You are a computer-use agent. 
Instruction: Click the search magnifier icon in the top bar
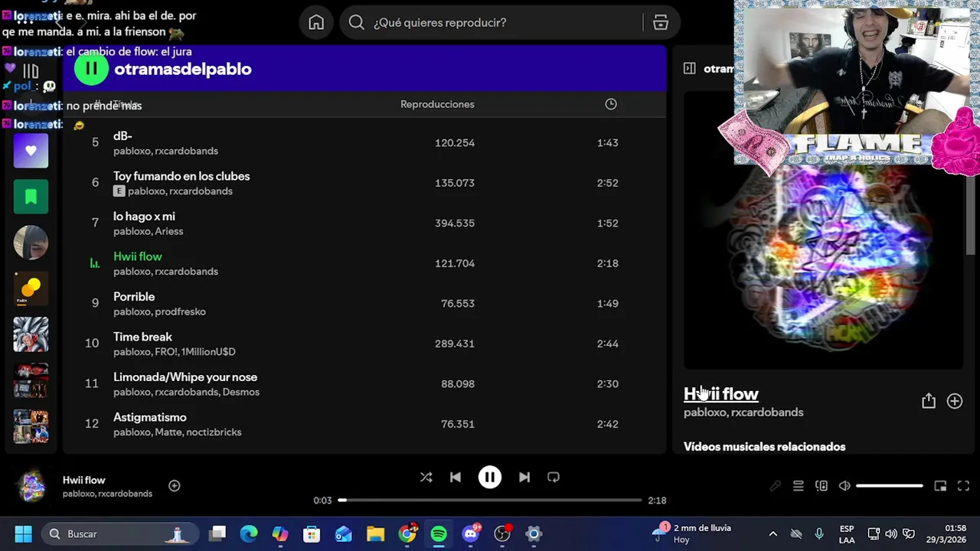click(356, 22)
